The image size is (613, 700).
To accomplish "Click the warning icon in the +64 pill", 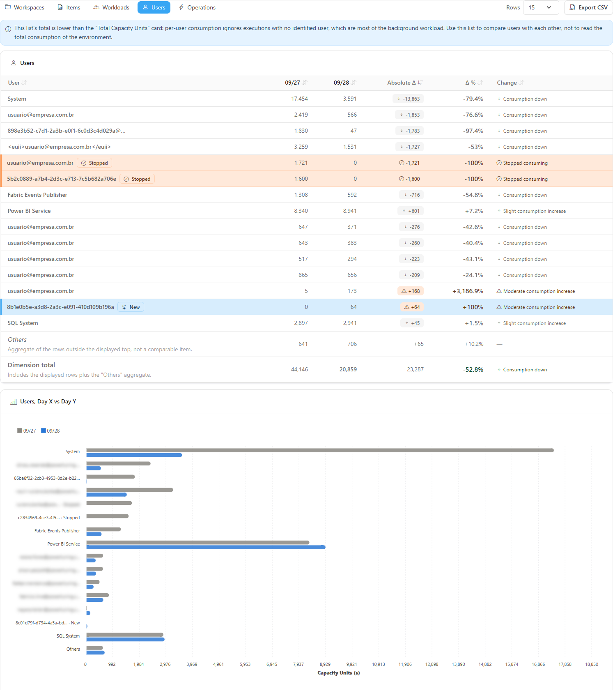I will pos(407,307).
